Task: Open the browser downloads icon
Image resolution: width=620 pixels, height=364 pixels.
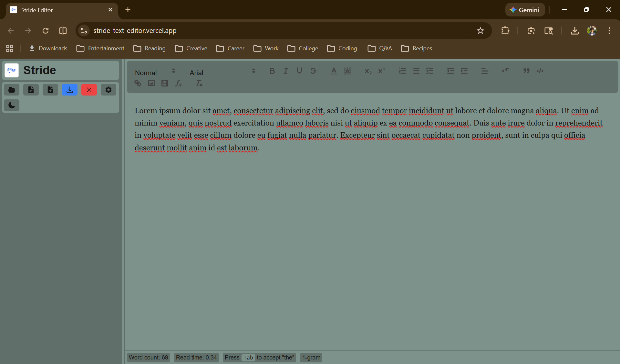Action: coord(574,31)
